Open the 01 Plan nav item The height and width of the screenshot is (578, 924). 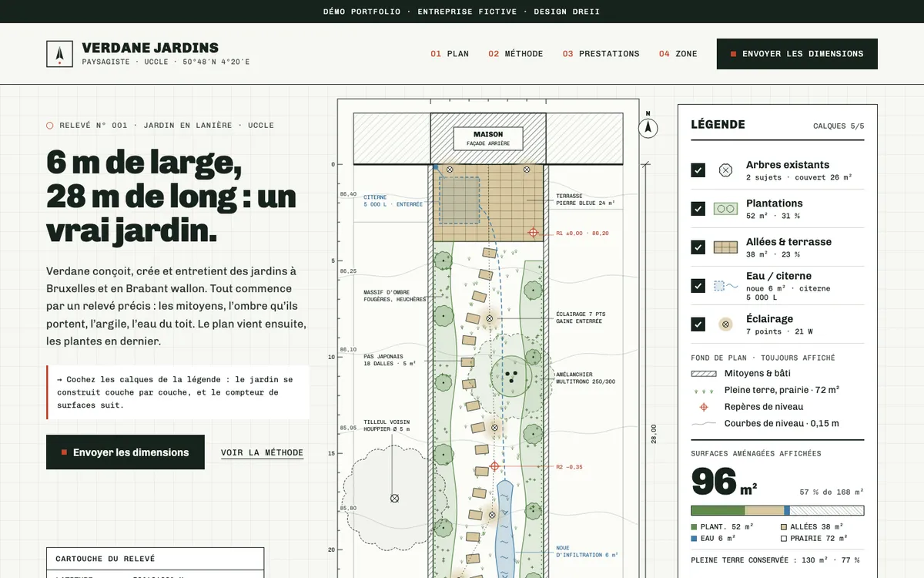[x=450, y=54]
